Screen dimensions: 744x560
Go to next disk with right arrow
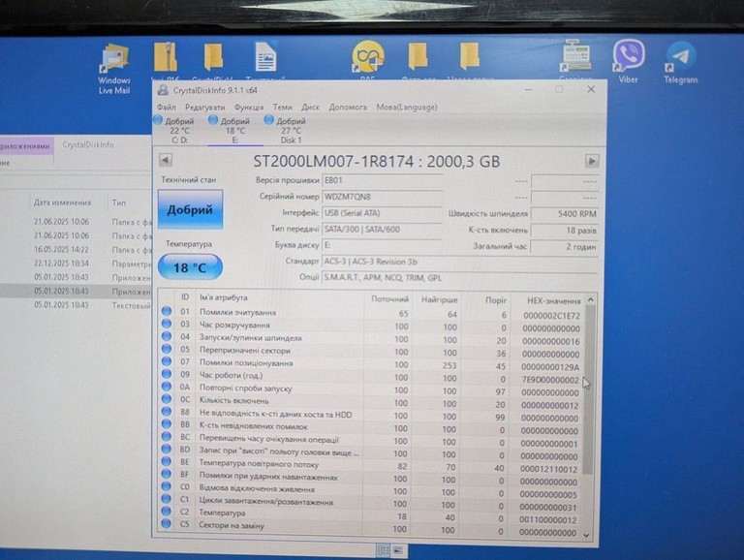592,162
